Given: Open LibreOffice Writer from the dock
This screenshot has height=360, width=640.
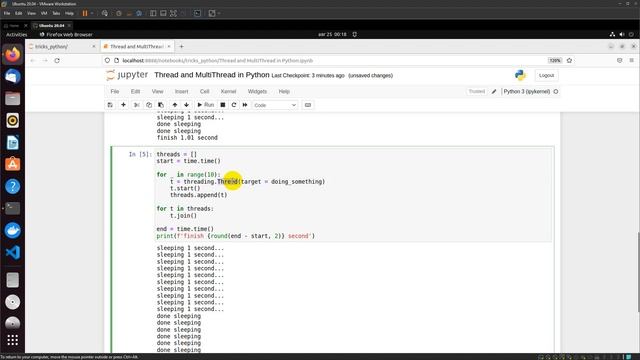Looking at the screenshot, I should (13, 142).
